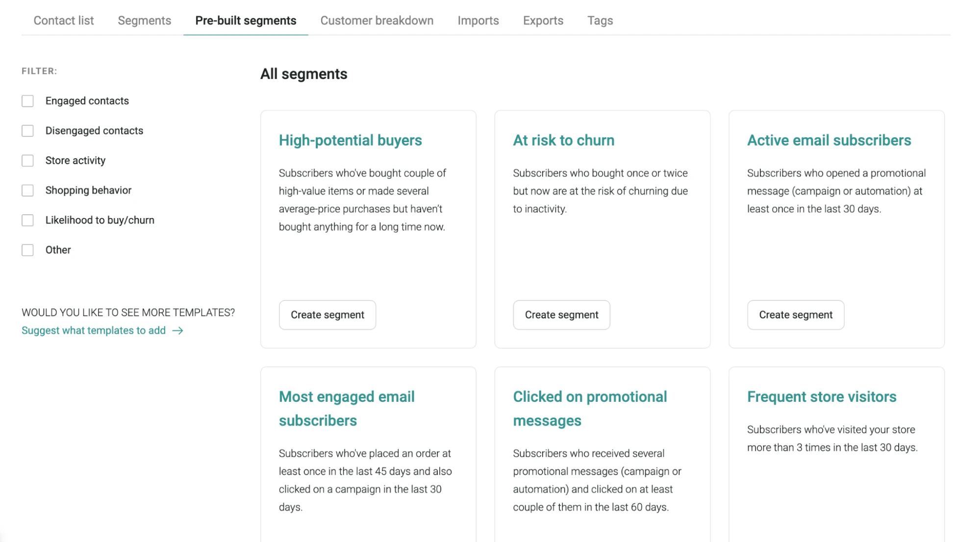
Task: Toggle Shopping behavior filter checkbox
Action: (27, 190)
